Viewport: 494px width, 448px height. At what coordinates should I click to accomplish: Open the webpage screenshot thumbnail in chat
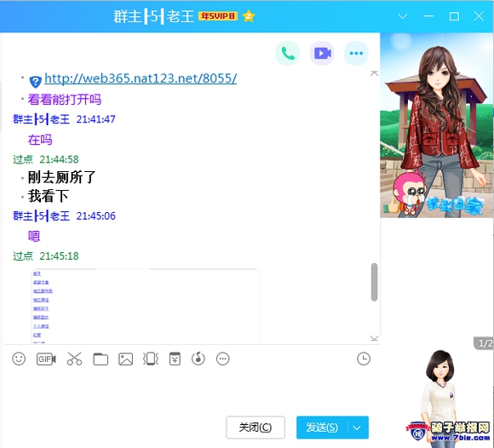pyautogui.click(x=146, y=306)
